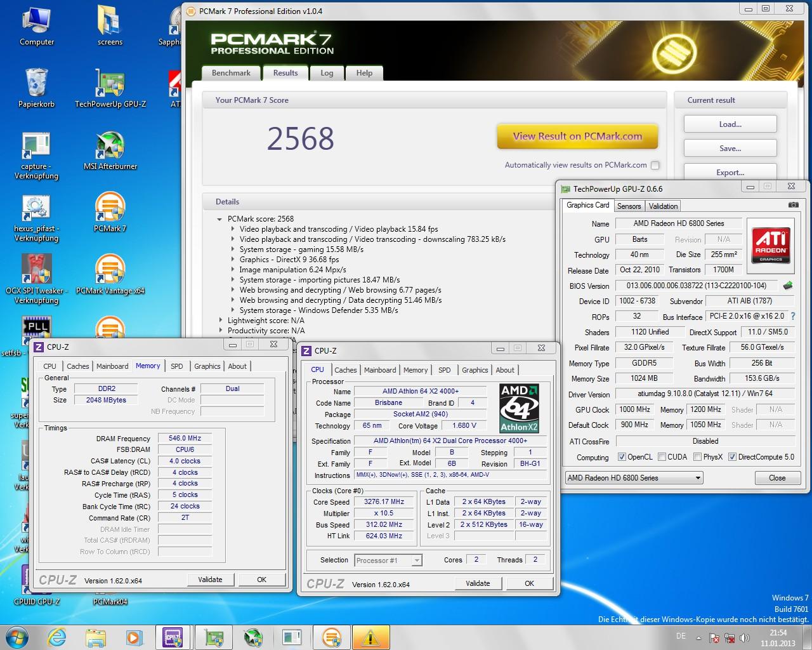The image size is (812, 650).
Task: Toggle the OpenCL checkbox in GPU-Z
Action: click(x=622, y=457)
